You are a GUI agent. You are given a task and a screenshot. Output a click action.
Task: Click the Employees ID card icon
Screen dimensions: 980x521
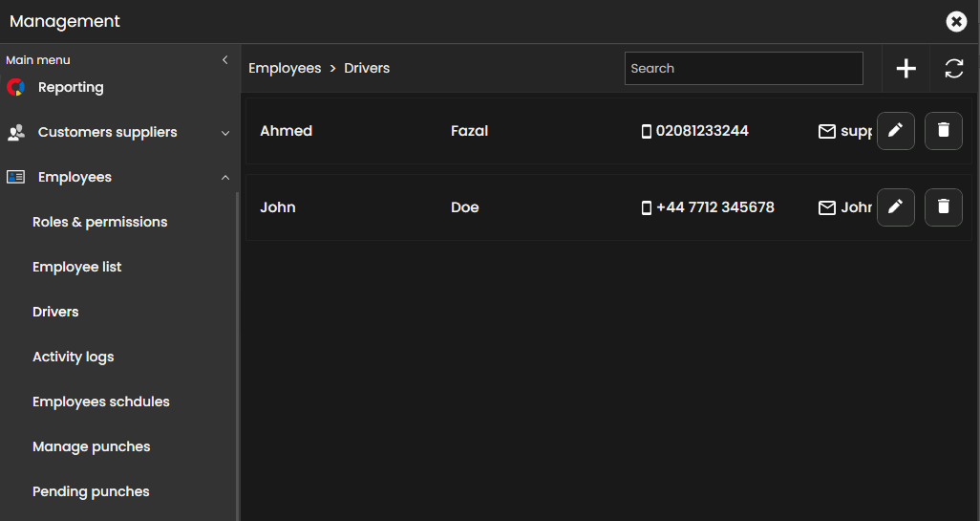point(16,178)
